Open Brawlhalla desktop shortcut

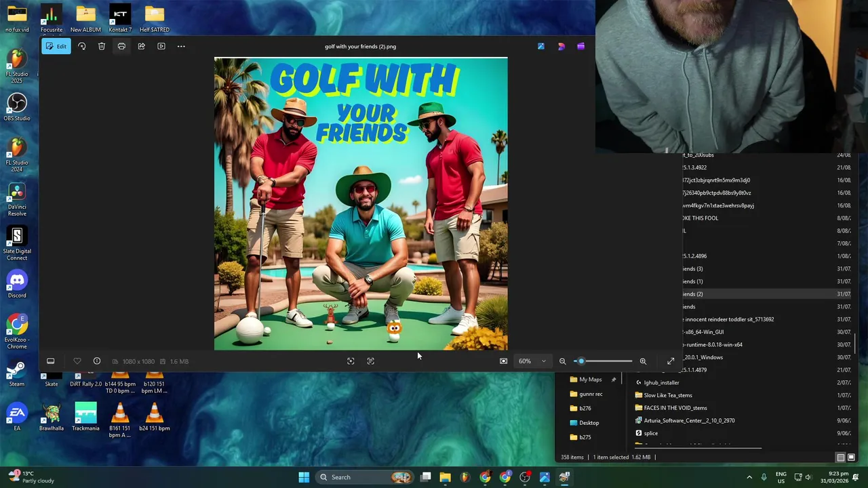(52, 418)
